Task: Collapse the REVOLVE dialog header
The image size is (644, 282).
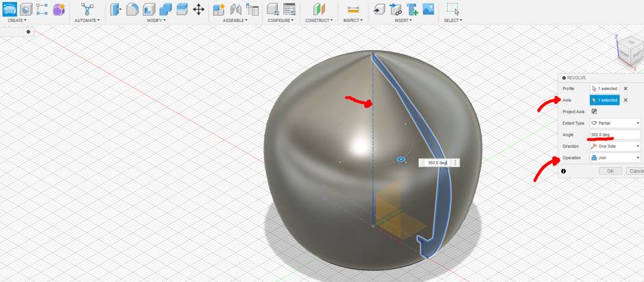Action: (564, 78)
